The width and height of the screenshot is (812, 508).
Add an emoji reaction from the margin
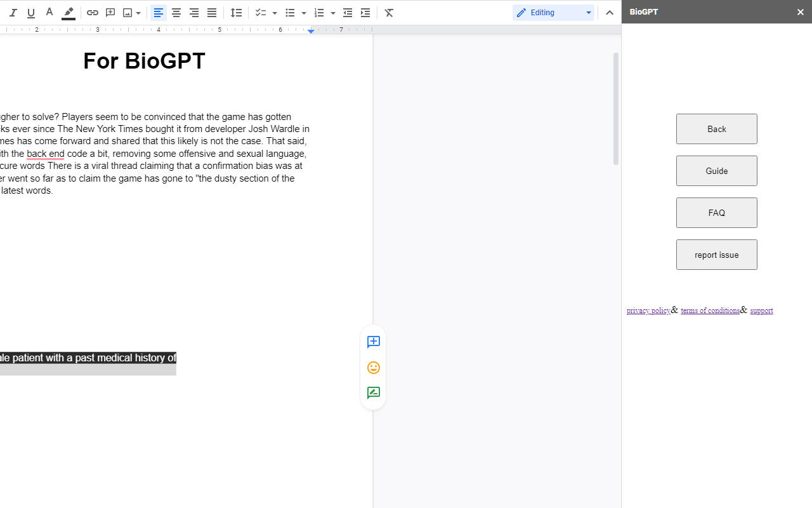(374, 368)
